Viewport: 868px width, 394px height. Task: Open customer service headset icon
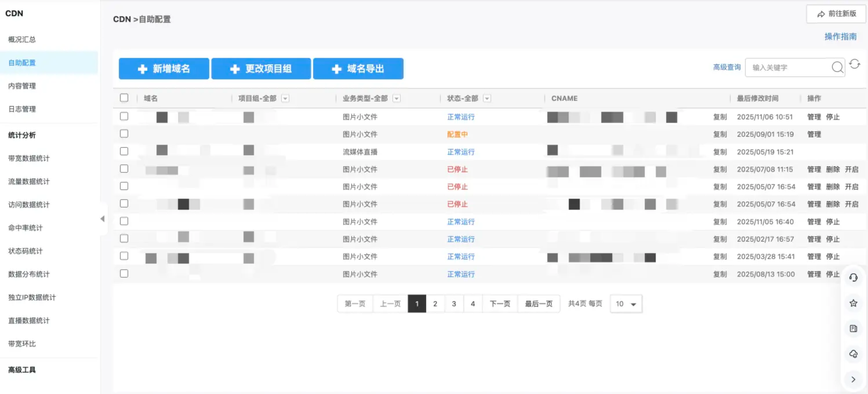click(853, 278)
